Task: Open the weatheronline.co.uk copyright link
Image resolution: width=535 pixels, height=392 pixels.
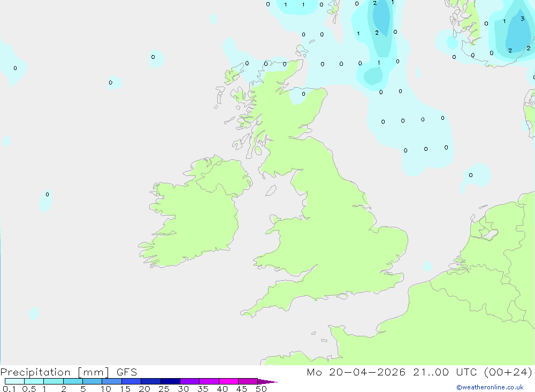Action: 490,387
